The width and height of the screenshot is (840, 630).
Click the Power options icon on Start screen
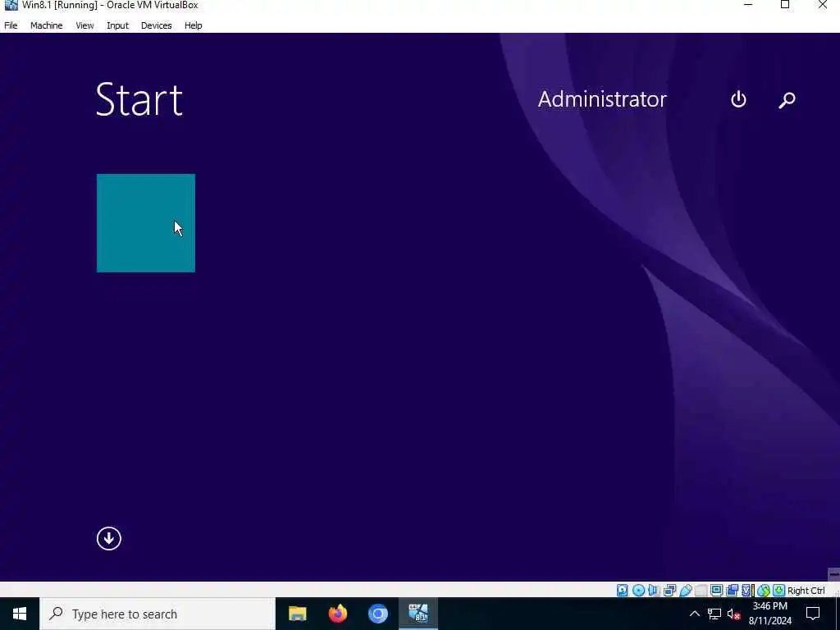(x=738, y=99)
